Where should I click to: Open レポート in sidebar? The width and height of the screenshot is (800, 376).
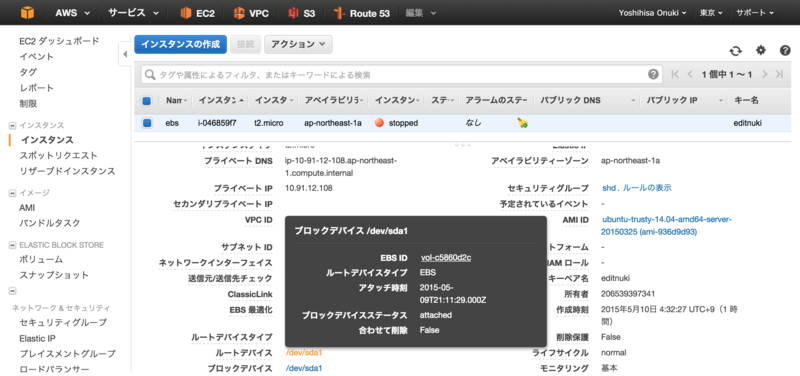[36, 88]
